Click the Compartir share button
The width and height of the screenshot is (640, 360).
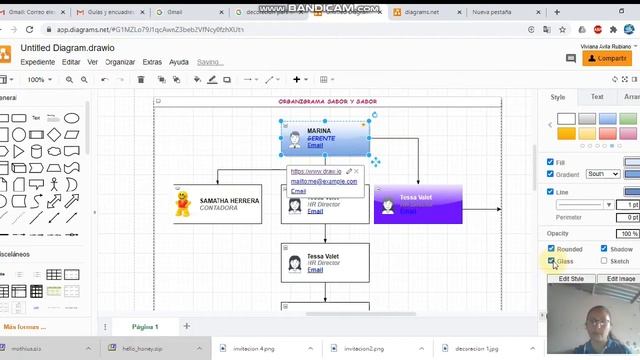(607, 58)
